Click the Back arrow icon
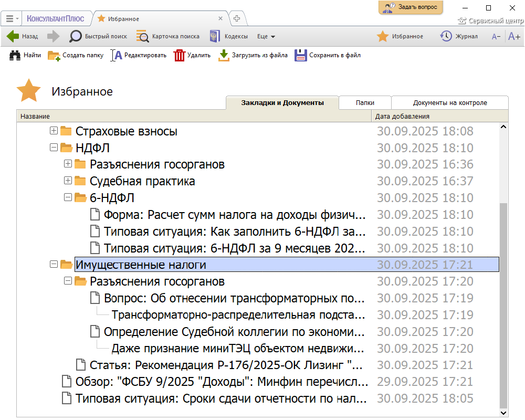 (13, 36)
